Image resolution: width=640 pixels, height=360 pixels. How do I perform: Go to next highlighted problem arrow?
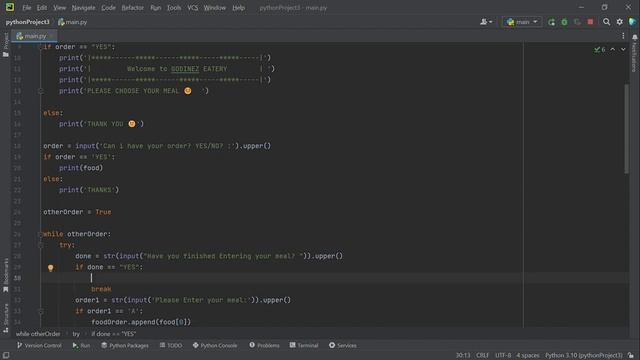(x=623, y=49)
